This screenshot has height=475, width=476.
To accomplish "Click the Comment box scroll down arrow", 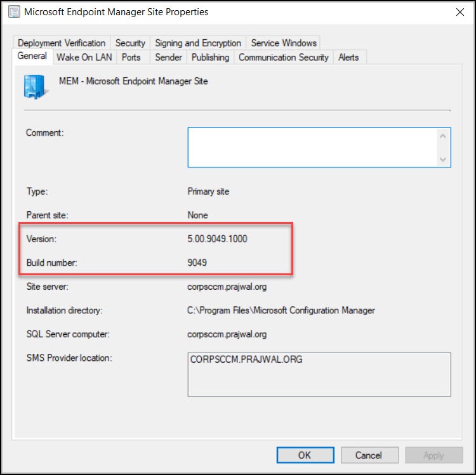I will pos(443,159).
